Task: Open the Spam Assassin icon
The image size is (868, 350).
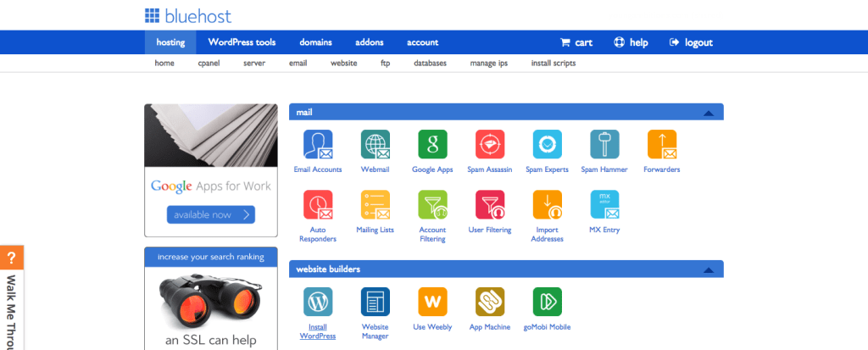Action: 490,145
